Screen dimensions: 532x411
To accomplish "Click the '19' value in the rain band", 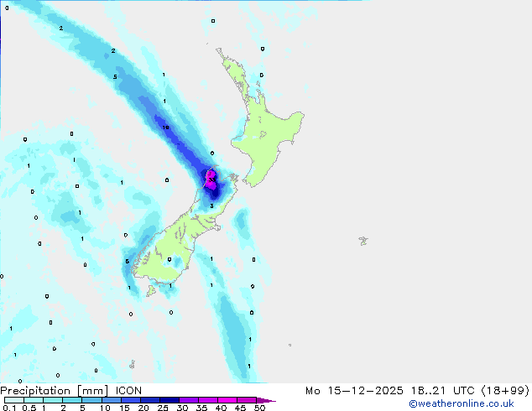I will point(165,127).
